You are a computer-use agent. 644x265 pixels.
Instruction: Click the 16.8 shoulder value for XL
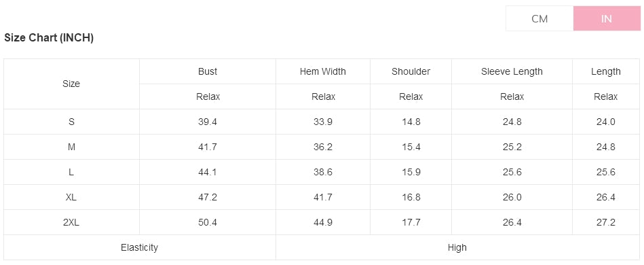[x=411, y=197]
